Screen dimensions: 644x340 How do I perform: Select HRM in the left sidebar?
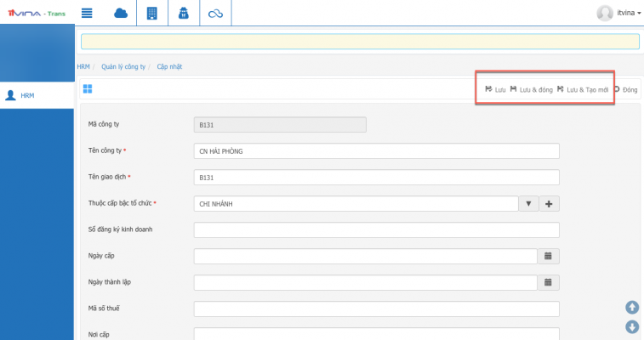(27, 95)
